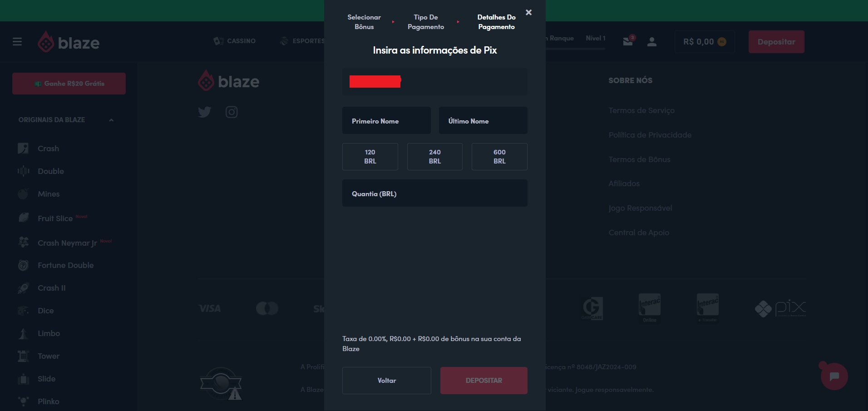The image size is (868, 411).
Task: Click the Instagram icon
Action: click(x=232, y=112)
